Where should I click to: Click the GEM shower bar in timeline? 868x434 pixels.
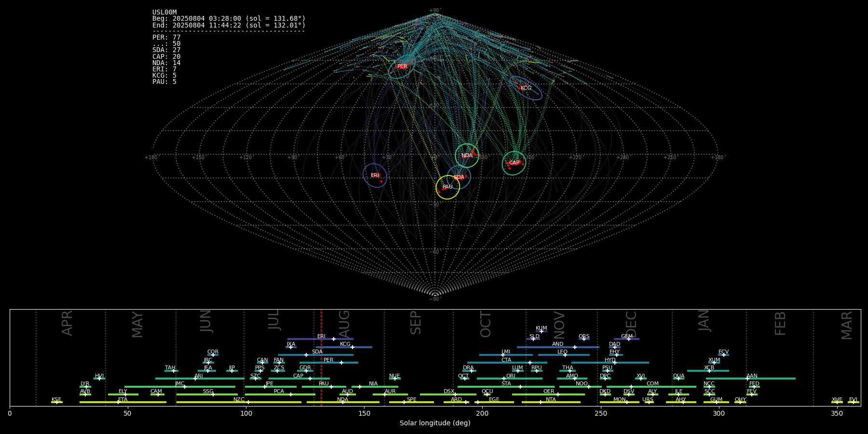[626, 339]
